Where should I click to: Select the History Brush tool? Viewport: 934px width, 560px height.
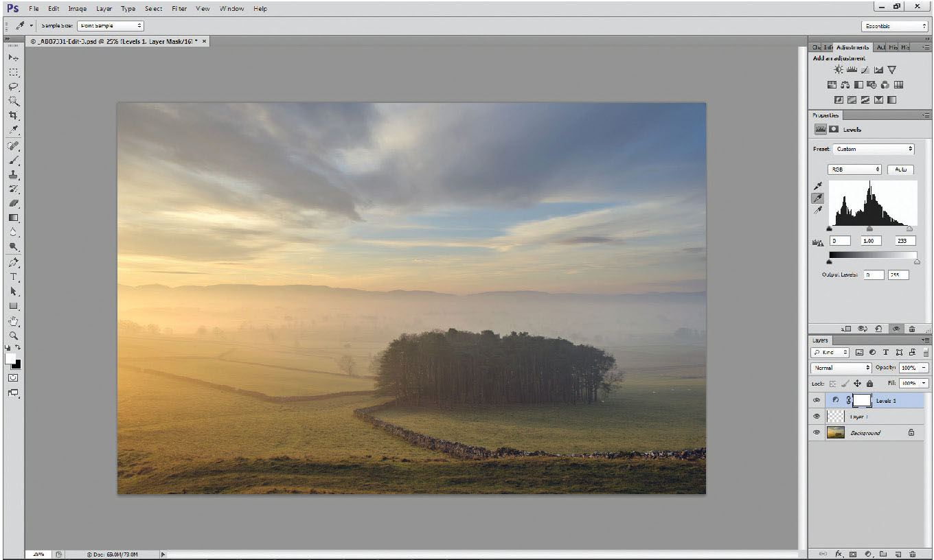13,189
